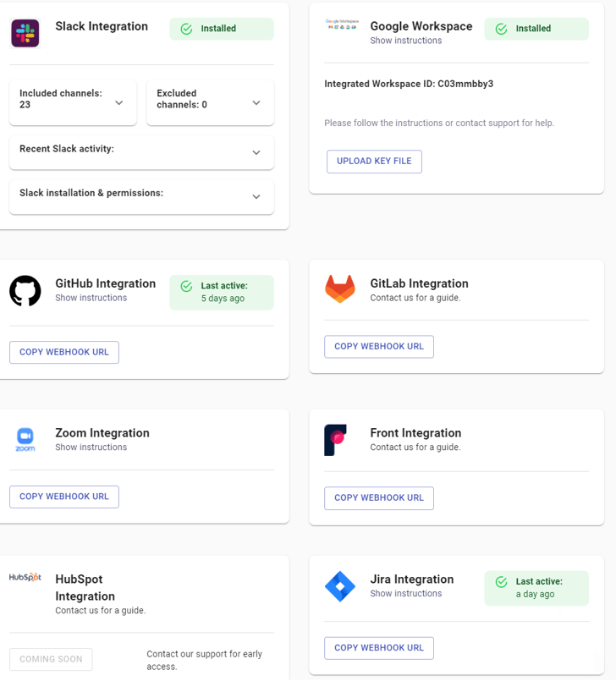Click the Jira diamond logo icon
The image size is (616, 681).
click(x=340, y=586)
